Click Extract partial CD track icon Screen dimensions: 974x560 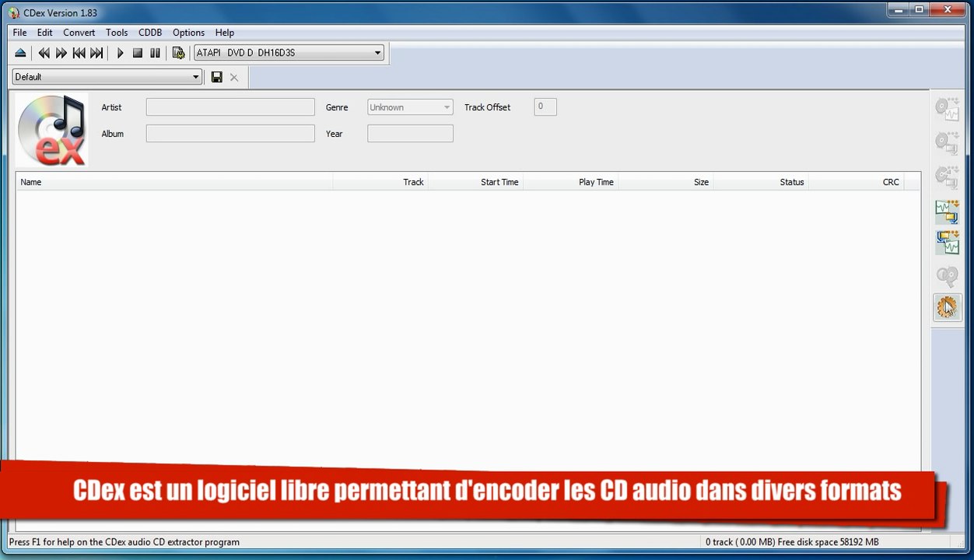tap(947, 177)
